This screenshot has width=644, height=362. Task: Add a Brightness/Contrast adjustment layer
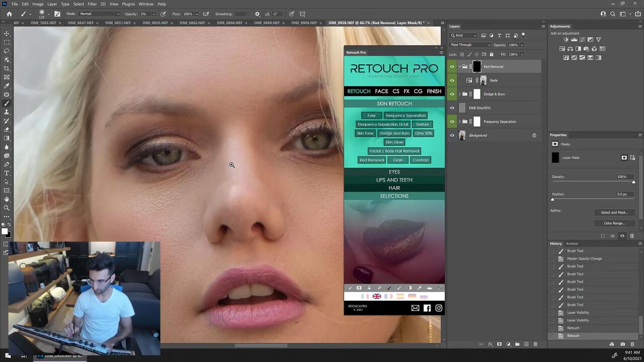pyautogui.click(x=566, y=39)
